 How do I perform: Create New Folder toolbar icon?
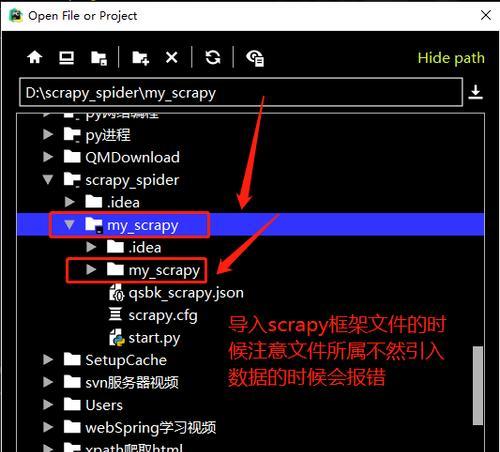[x=140, y=58]
